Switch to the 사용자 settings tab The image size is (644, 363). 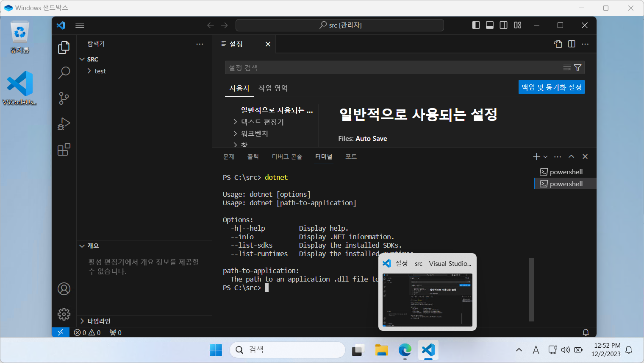point(239,88)
